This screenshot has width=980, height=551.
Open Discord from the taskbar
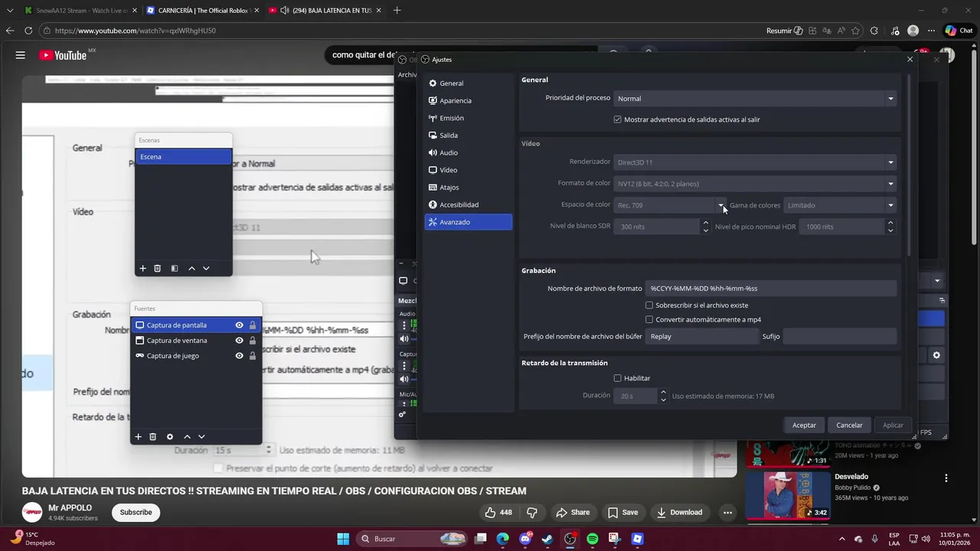525,539
